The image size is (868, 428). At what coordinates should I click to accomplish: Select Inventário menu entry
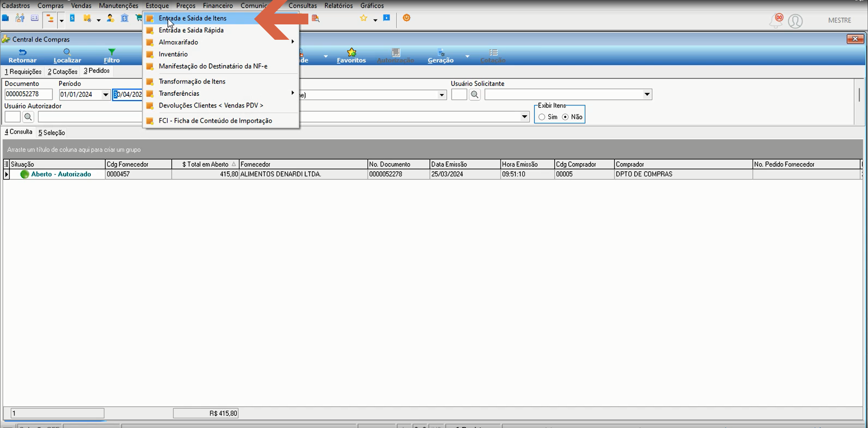(221, 54)
